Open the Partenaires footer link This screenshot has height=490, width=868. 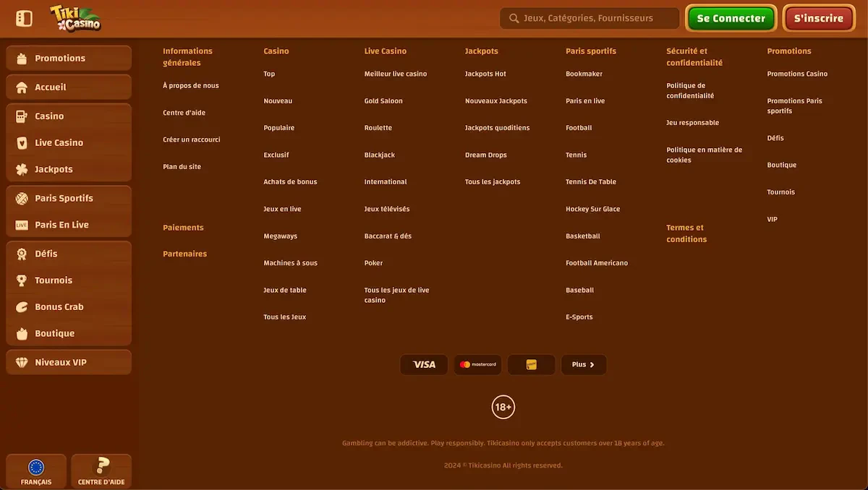(x=184, y=254)
